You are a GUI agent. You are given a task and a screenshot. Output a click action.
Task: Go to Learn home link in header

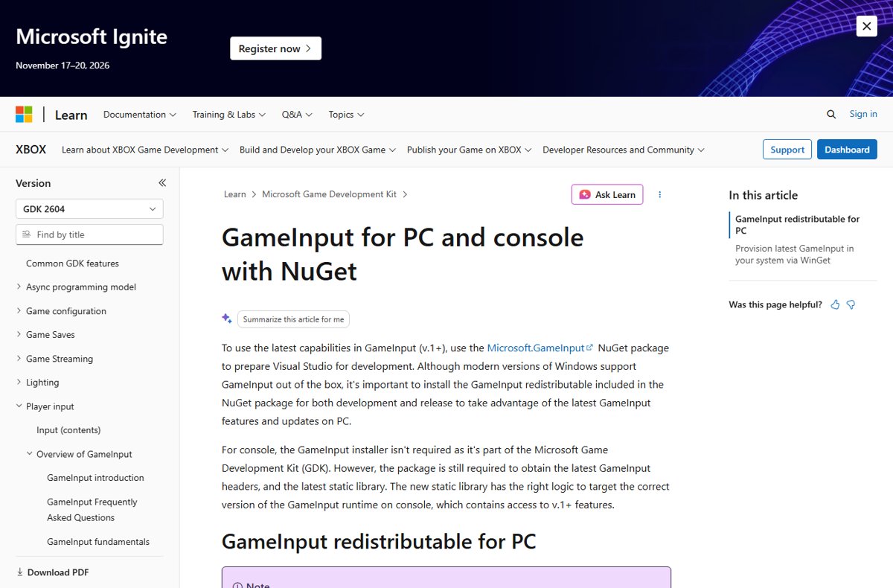pos(71,115)
